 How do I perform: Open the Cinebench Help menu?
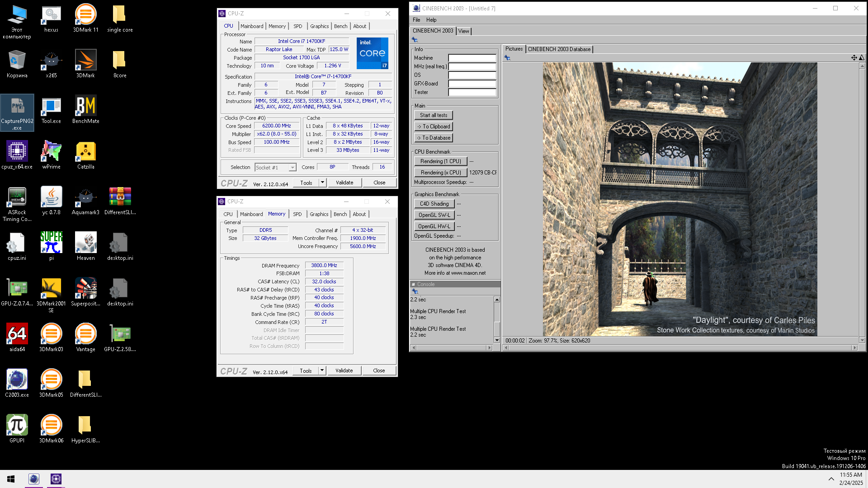tap(431, 20)
